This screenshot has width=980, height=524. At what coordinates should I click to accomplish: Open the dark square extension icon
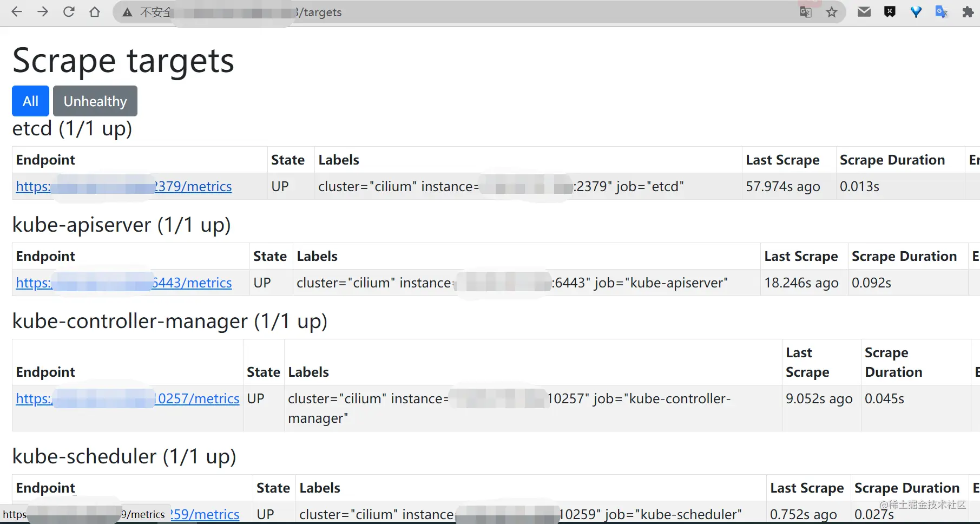point(890,12)
